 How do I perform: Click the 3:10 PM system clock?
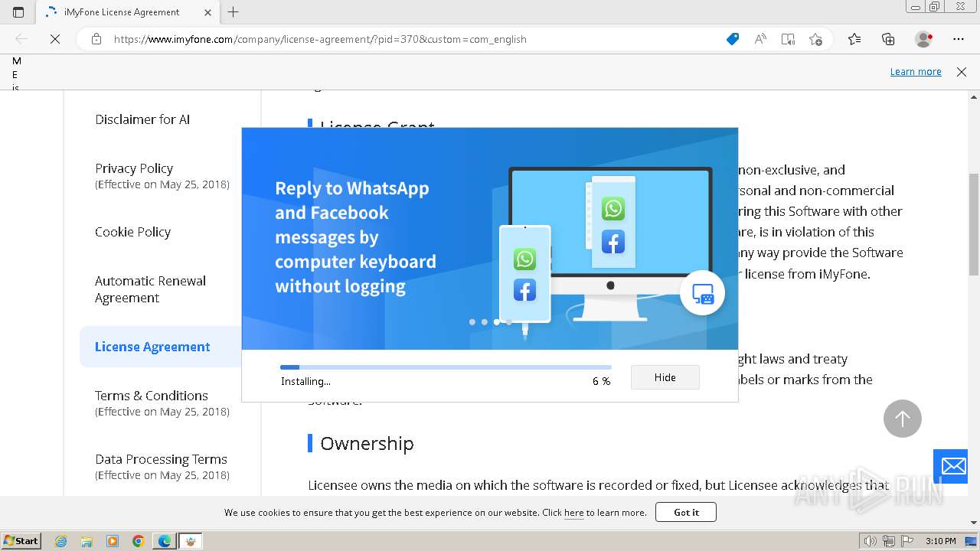pos(941,541)
